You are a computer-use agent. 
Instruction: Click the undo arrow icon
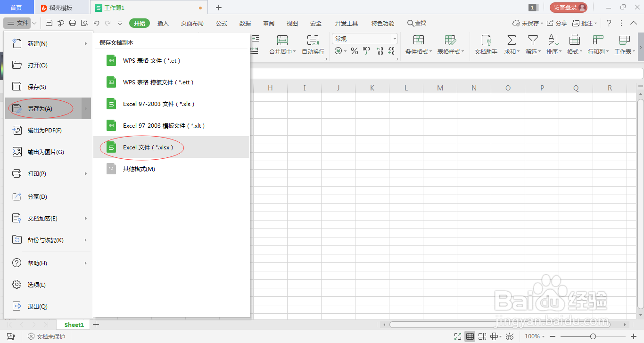pos(96,23)
